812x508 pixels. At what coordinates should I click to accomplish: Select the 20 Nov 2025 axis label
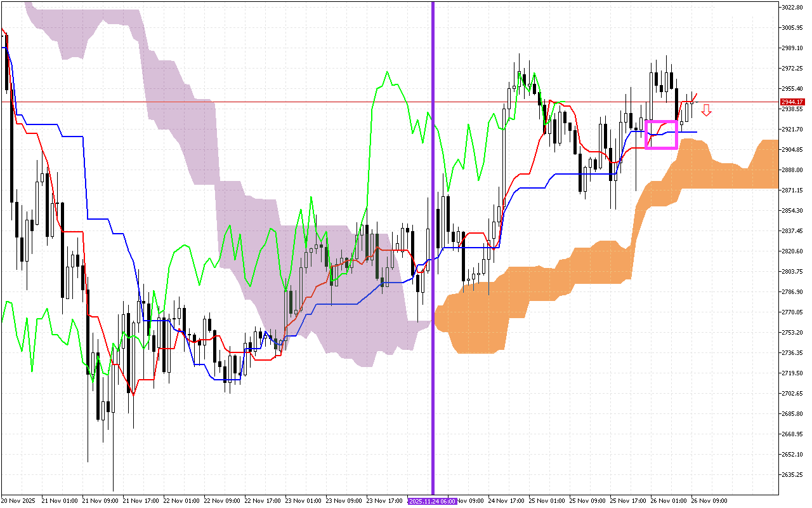point(19,501)
